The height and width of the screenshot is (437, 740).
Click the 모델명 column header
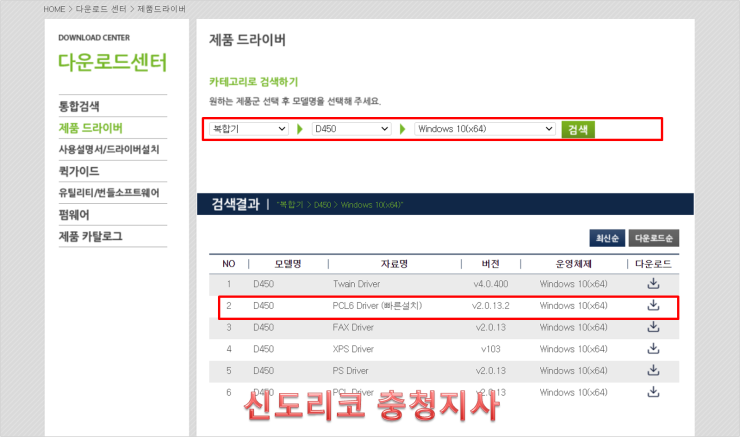tap(288, 264)
